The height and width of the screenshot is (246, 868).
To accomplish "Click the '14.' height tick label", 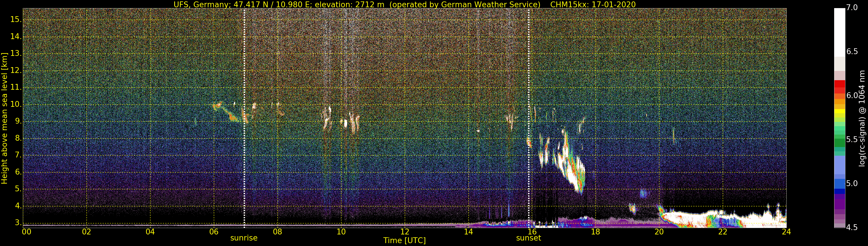I will 16,36.
